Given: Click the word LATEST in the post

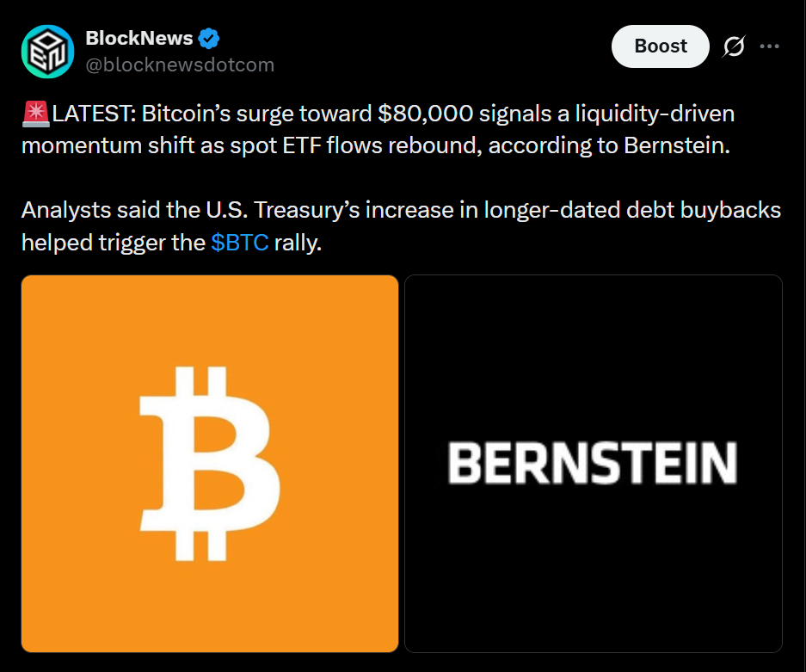Looking at the screenshot, I should [x=94, y=114].
